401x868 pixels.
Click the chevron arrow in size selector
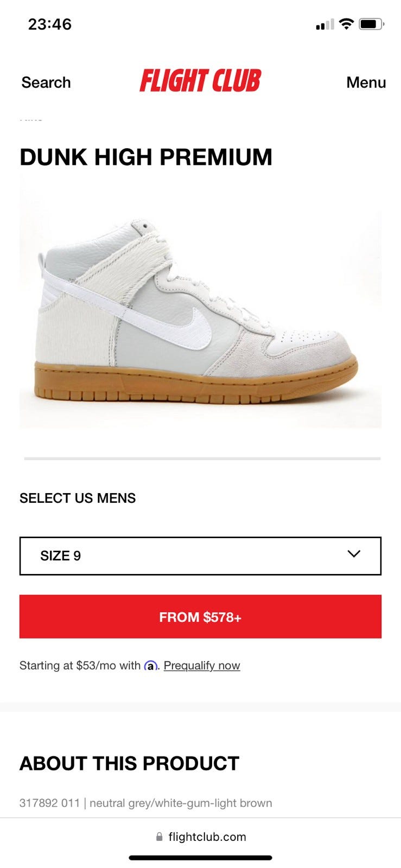click(354, 554)
